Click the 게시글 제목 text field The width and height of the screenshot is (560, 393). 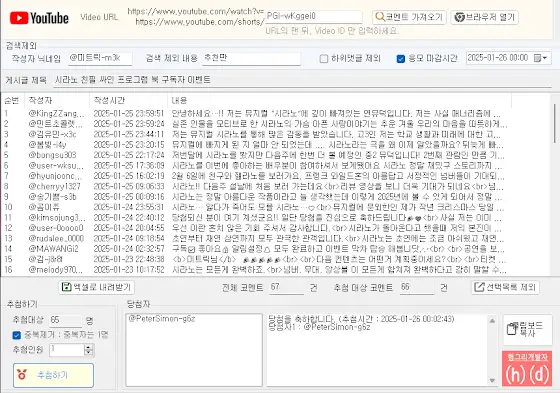point(302,80)
